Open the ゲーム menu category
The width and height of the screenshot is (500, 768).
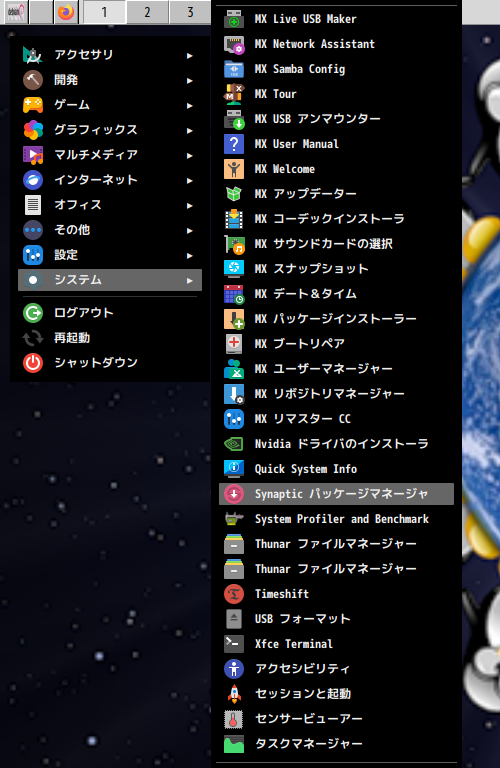click(x=110, y=105)
